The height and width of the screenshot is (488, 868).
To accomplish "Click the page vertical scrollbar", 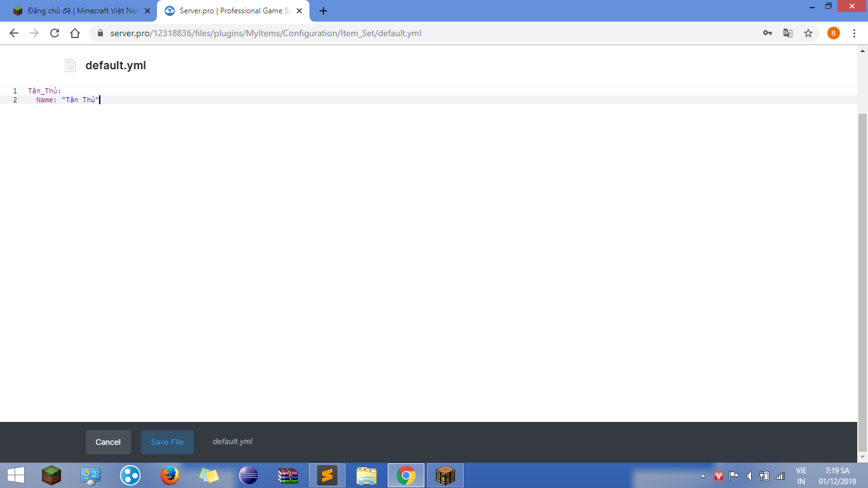I will (x=862, y=254).
